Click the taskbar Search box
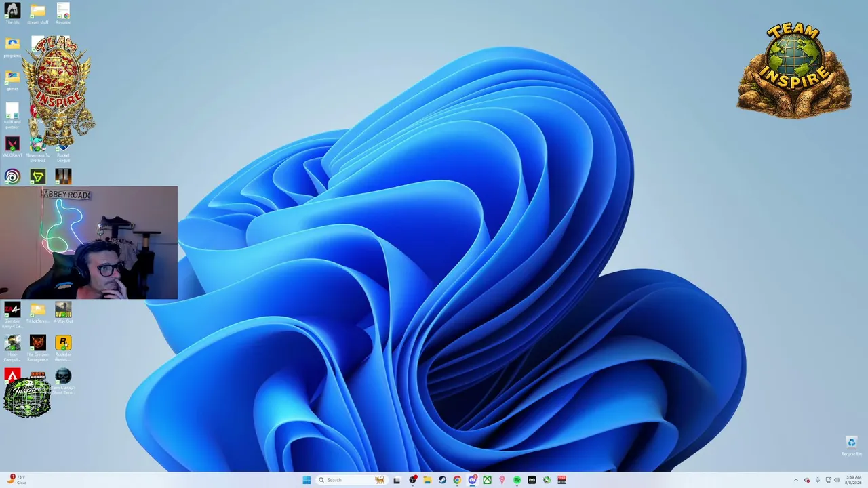 tap(351, 480)
